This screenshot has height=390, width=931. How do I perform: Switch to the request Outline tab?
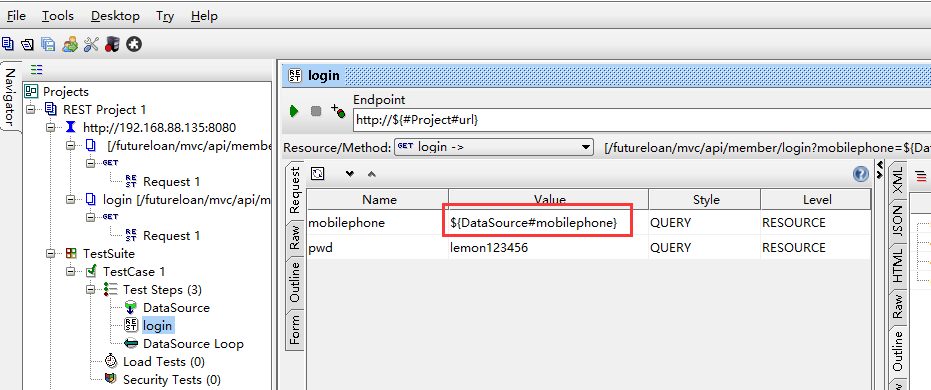tap(295, 283)
